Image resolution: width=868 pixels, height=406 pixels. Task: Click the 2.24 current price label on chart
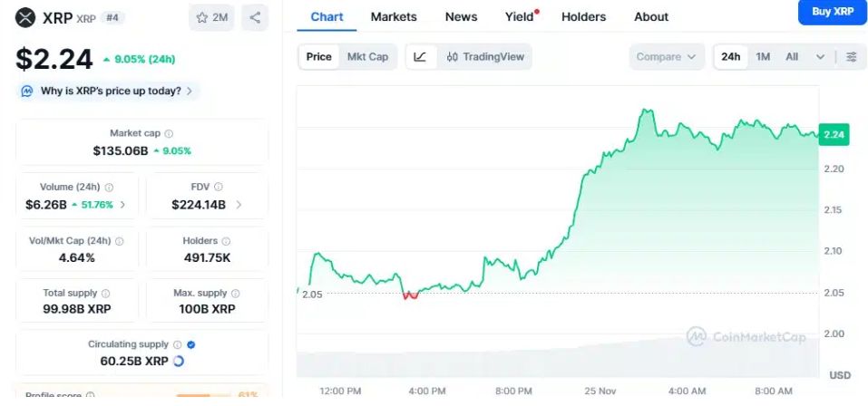pos(834,135)
